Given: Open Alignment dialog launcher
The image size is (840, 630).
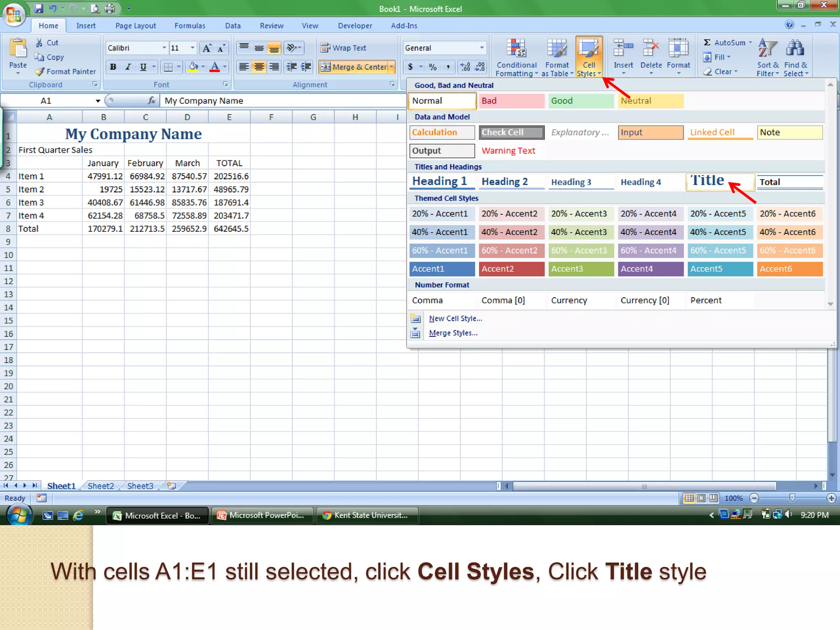Looking at the screenshot, I should pos(392,84).
